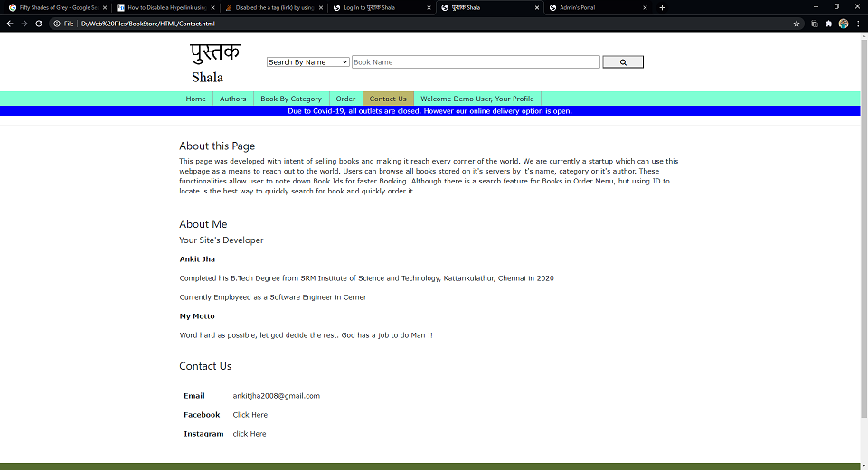Open the Chrome three-dot menu

pyautogui.click(x=859, y=23)
